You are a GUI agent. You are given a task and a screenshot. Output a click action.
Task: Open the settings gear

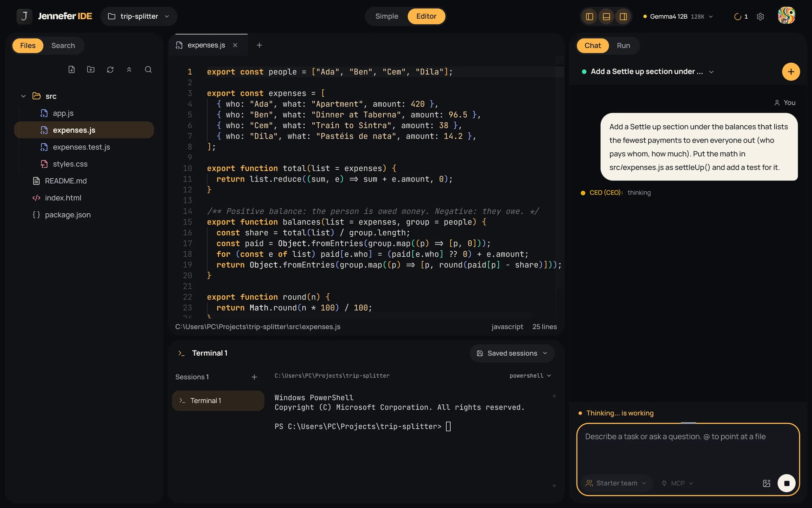point(760,17)
